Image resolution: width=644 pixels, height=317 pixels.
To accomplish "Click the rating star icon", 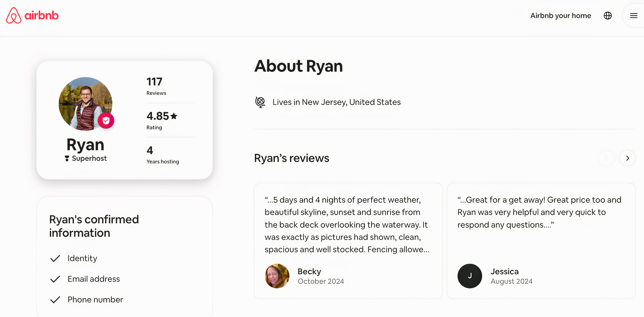I will coord(174,116).
